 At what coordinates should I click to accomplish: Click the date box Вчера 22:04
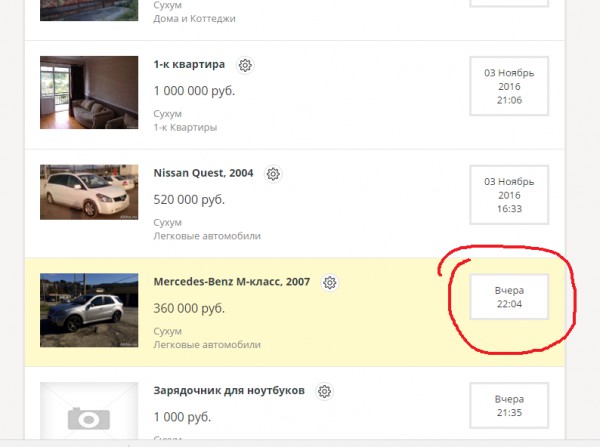509,297
